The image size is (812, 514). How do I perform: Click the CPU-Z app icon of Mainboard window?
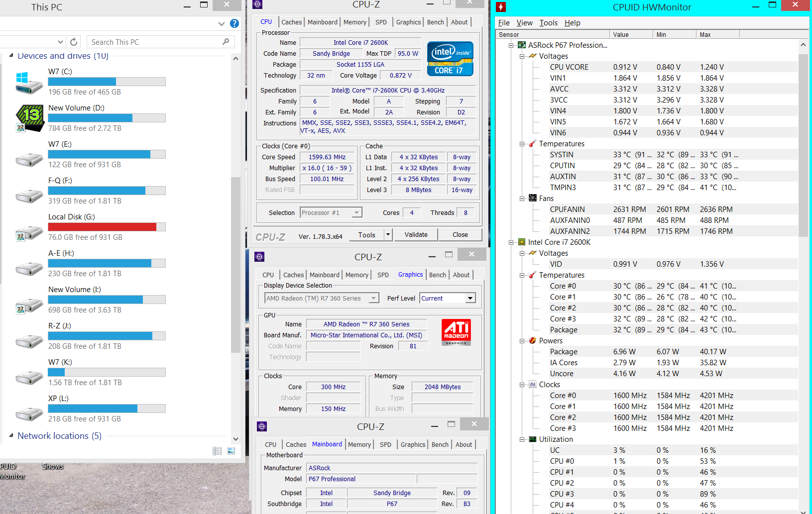pos(262,426)
